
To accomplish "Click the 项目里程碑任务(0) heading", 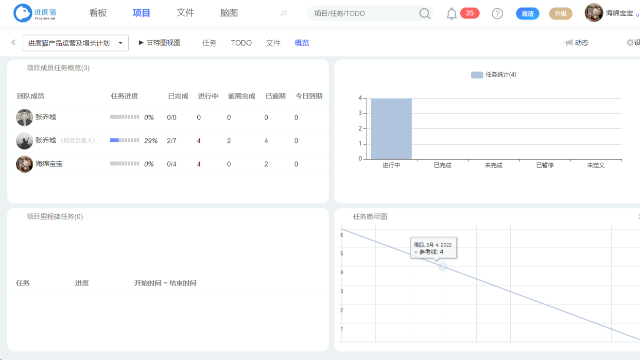I will [55, 216].
